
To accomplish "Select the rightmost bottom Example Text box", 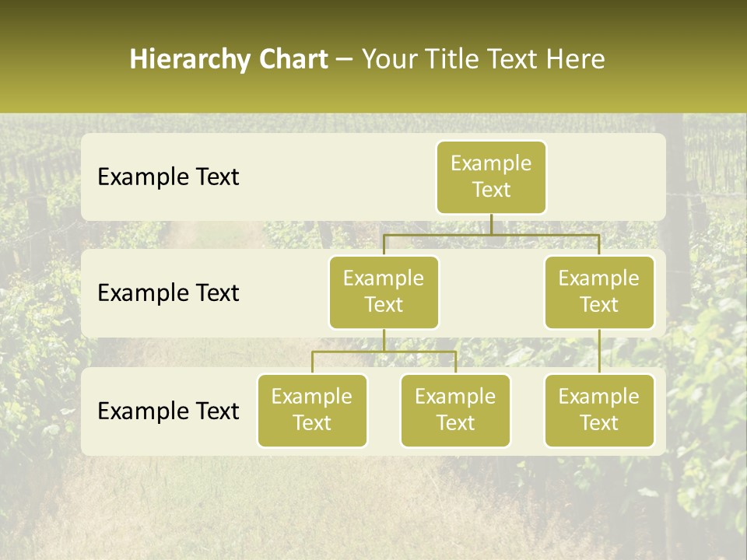I will pos(599,411).
